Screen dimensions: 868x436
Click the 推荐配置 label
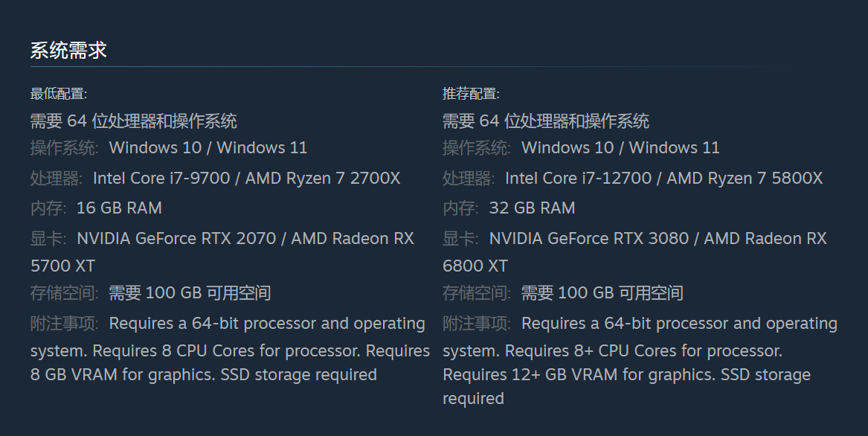tap(471, 94)
